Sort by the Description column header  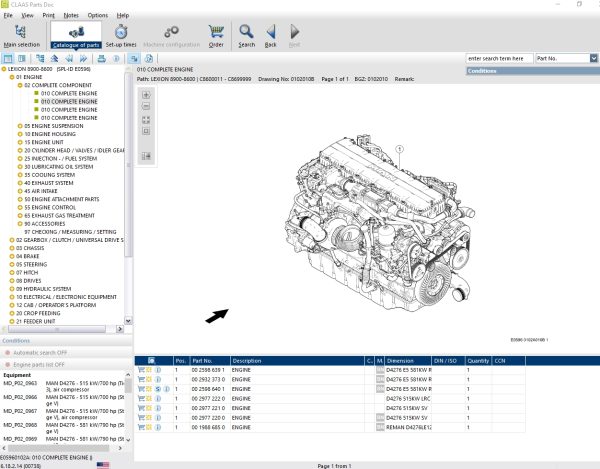(x=247, y=360)
